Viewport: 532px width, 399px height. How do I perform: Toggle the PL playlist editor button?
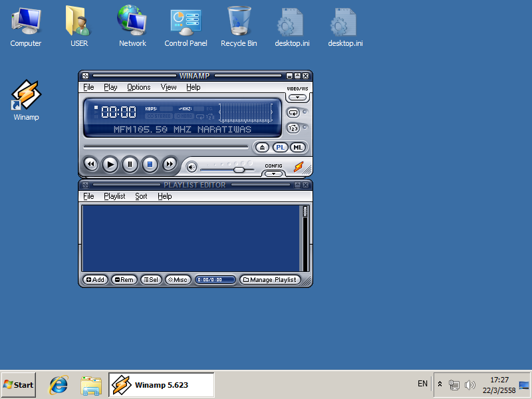click(280, 148)
